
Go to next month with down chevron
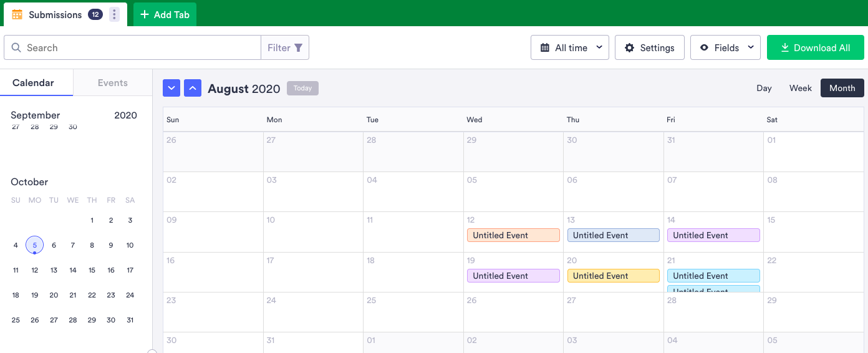click(x=171, y=89)
